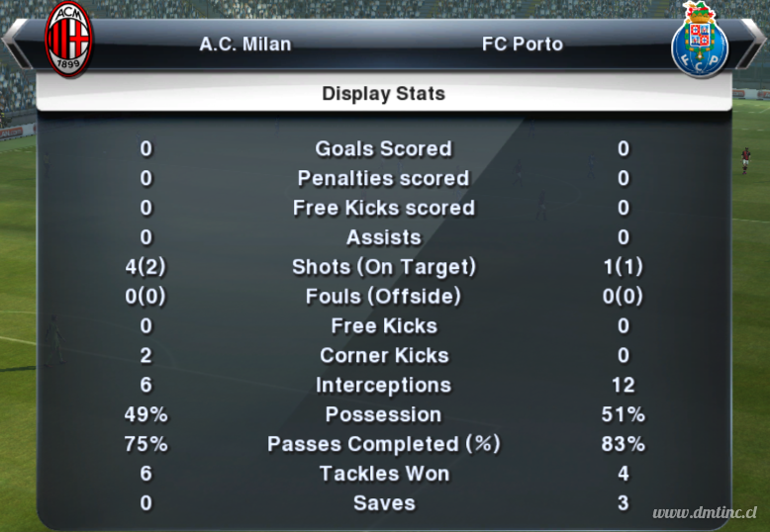This screenshot has height=532, width=770.
Task: Open the www.dmtinc.cl watermark link
Action: tap(705, 513)
